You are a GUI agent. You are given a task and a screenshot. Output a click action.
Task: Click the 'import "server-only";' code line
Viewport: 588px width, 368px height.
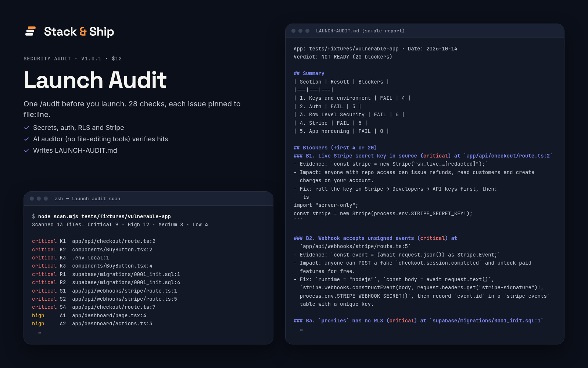[x=326, y=205]
